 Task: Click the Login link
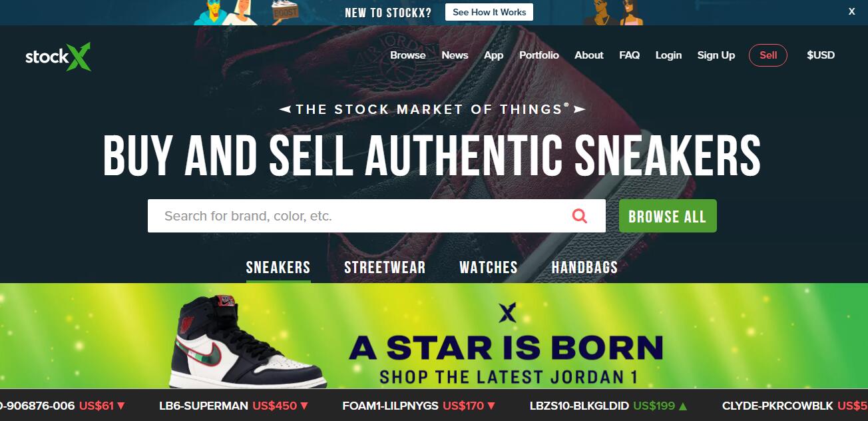[668, 55]
